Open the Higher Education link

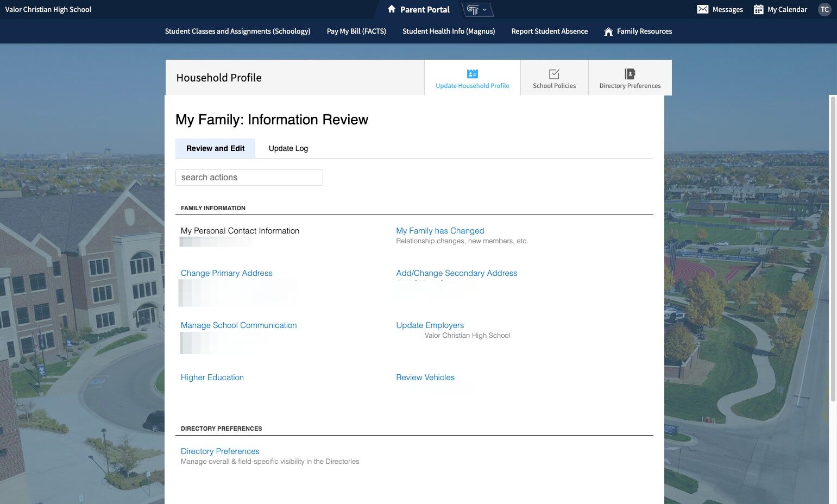pyautogui.click(x=212, y=377)
